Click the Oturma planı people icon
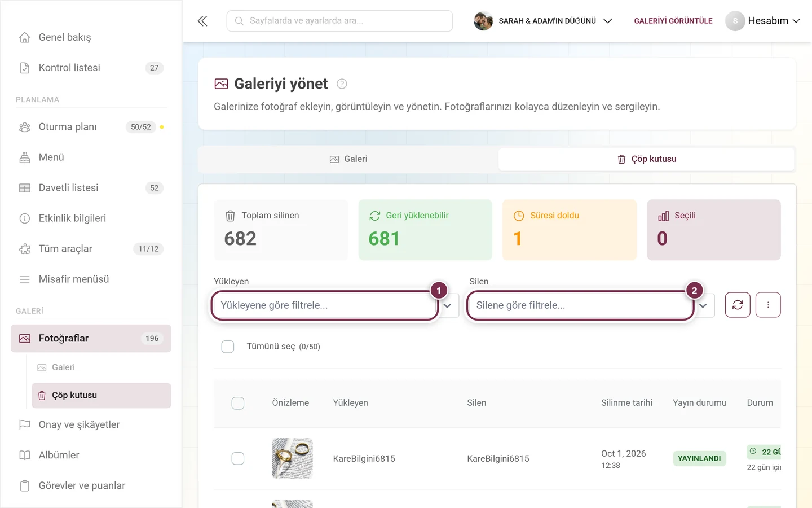Screen dimensions: 812x508 click(25, 127)
